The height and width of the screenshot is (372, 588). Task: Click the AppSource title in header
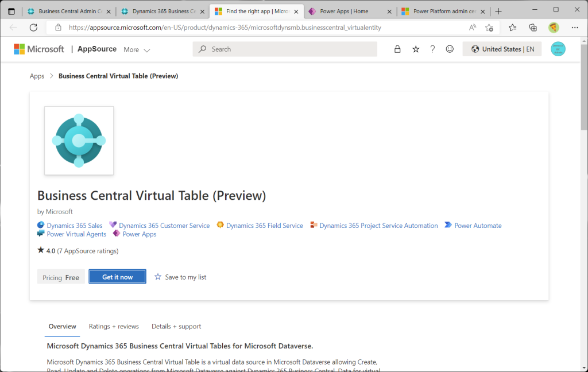pos(96,49)
